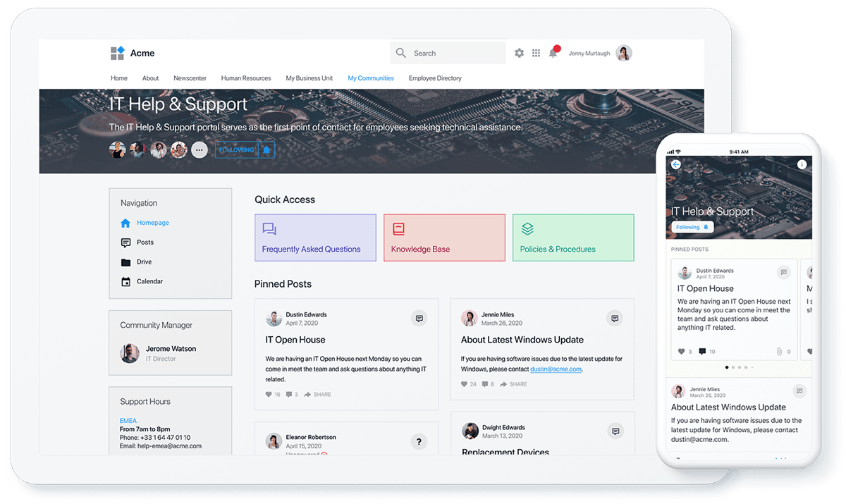Image resolution: width=846 pixels, height=504 pixels.
Task: Tap the back arrow on the phone
Action: point(675,164)
